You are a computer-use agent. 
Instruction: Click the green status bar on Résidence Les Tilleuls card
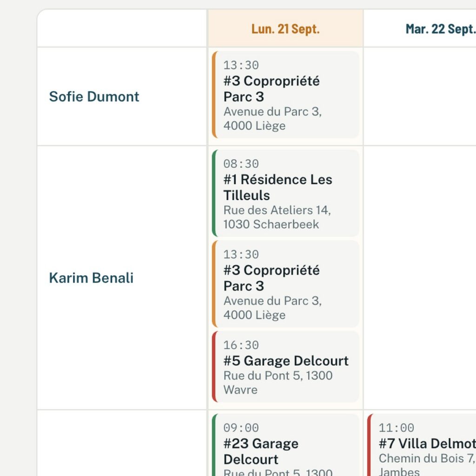[214, 193]
